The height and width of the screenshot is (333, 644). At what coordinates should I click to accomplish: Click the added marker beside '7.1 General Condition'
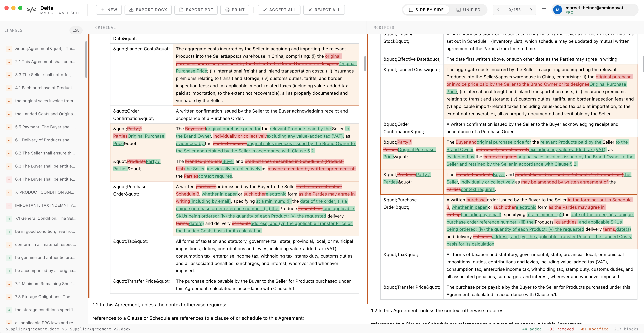tap(9, 219)
